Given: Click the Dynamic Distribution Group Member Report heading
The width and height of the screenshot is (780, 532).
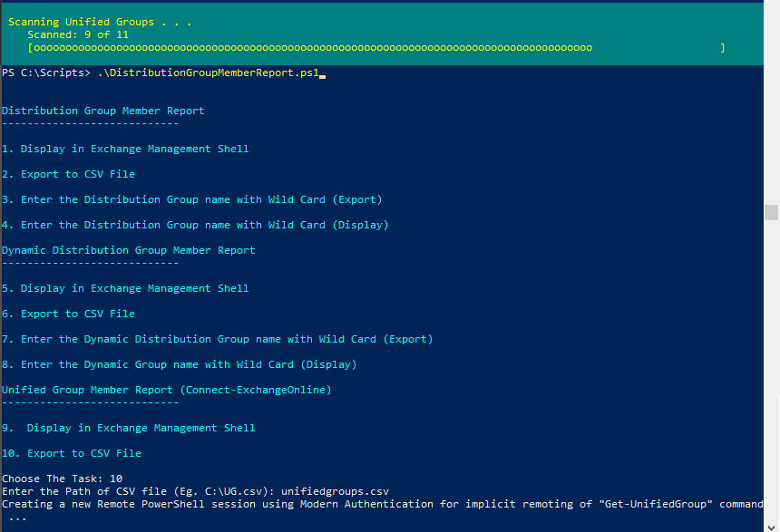Looking at the screenshot, I should [129, 250].
